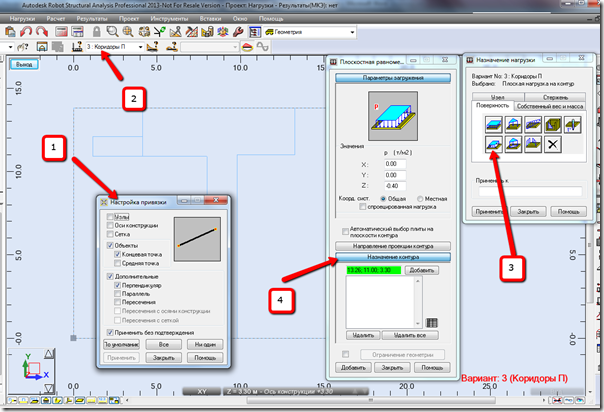Click the green contour coordinates field
The image size is (604, 412).
[374, 270]
